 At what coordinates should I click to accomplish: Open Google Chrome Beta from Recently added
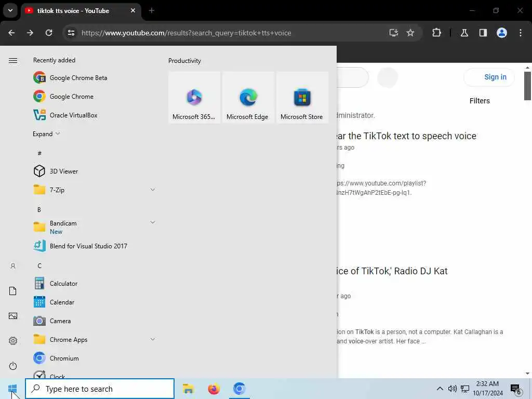pos(95,78)
